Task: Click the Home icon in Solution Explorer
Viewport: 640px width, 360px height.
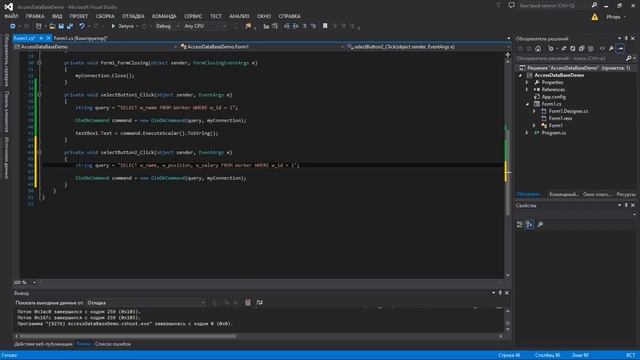Action: coord(538,49)
